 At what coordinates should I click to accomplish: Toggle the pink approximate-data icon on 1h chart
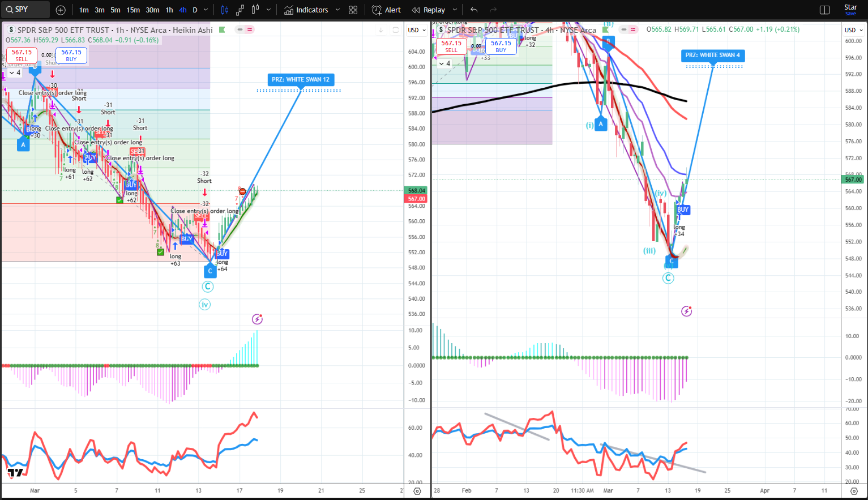(x=250, y=29)
